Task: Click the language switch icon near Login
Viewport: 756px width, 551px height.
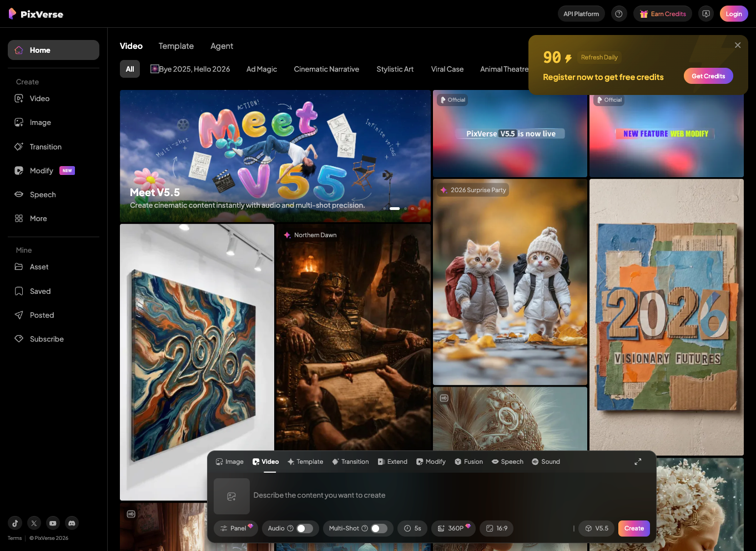Action: [x=706, y=14]
